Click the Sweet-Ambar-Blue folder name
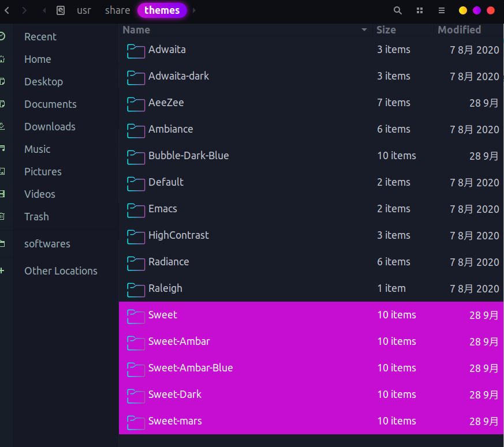This screenshot has height=447, width=504. 191,367
